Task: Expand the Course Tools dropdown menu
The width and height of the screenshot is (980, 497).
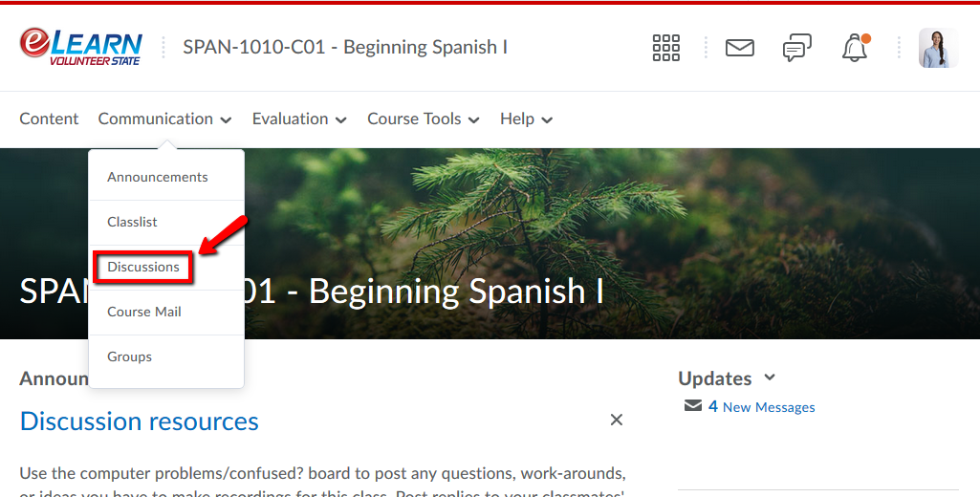Action: pyautogui.click(x=423, y=119)
